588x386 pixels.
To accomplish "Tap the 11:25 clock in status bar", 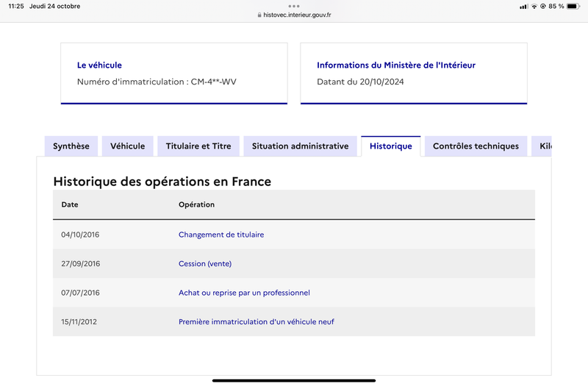I will 16,6.
